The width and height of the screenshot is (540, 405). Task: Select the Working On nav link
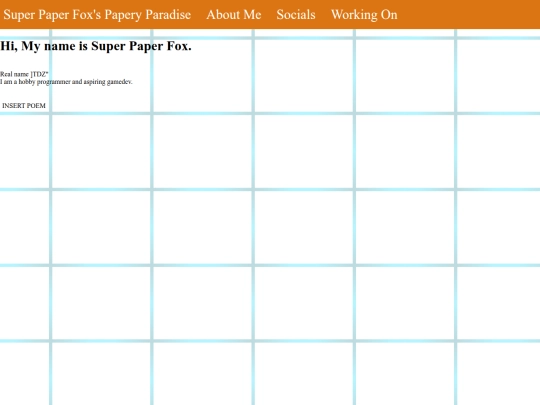pyautogui.click(x=364, y=15)
